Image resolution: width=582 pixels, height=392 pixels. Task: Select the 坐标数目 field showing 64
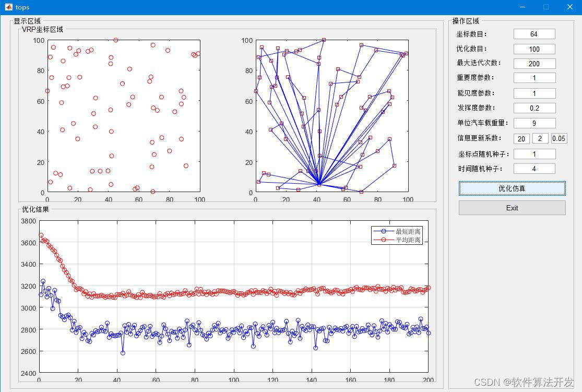[534, 34]
